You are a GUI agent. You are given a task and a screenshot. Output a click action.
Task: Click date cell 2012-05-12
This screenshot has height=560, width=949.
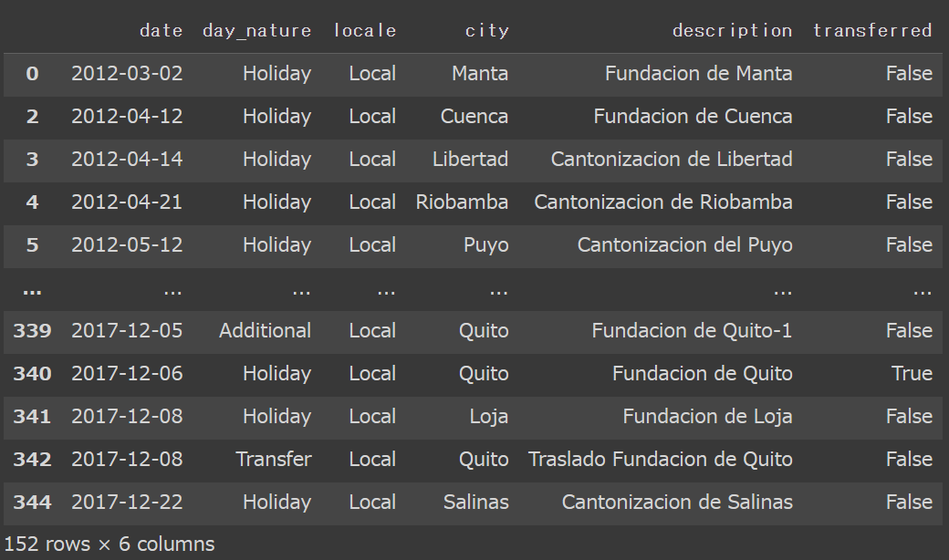click(127, 245)
